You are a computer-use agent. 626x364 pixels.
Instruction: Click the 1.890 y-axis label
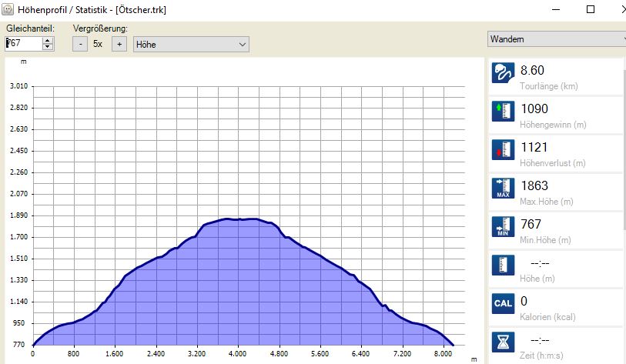(18, 215)
